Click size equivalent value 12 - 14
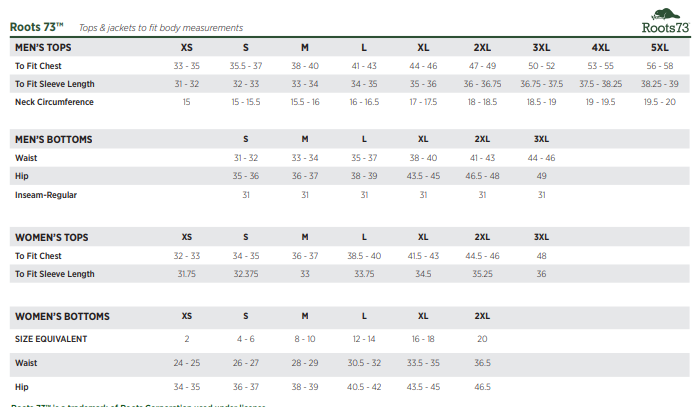692x407 pixels. click(364, 339)
